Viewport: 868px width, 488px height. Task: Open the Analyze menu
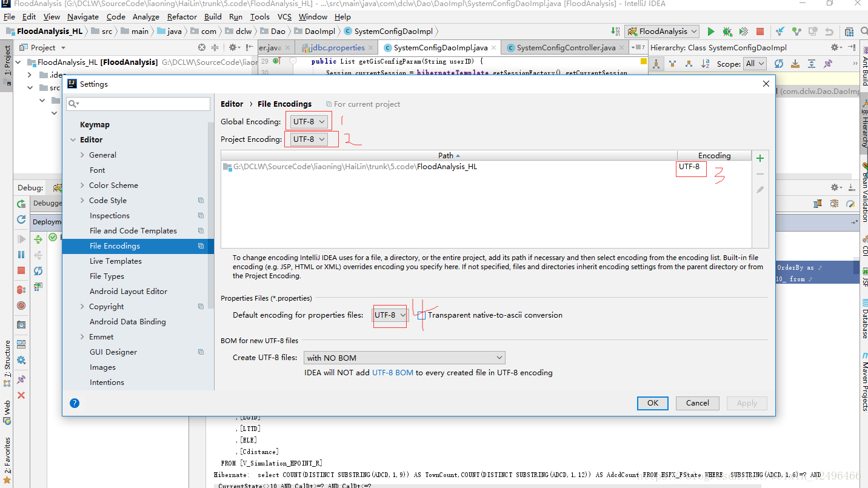(x=145, y=17)
